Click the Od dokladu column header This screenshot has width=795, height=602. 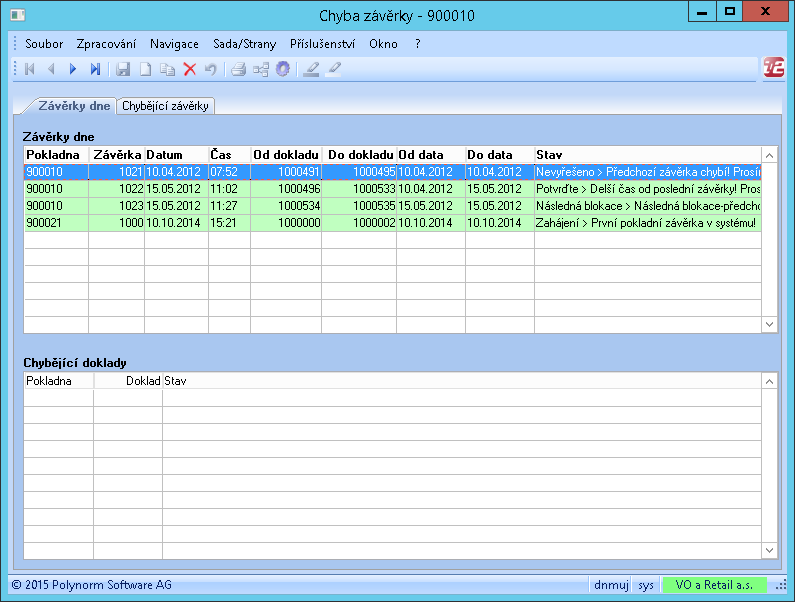[x=286, y=155]
